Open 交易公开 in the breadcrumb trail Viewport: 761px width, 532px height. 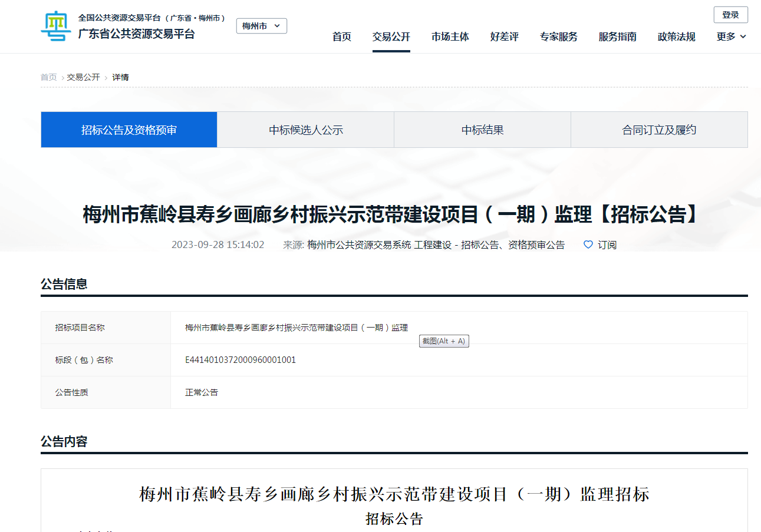(x=83, y=77)
